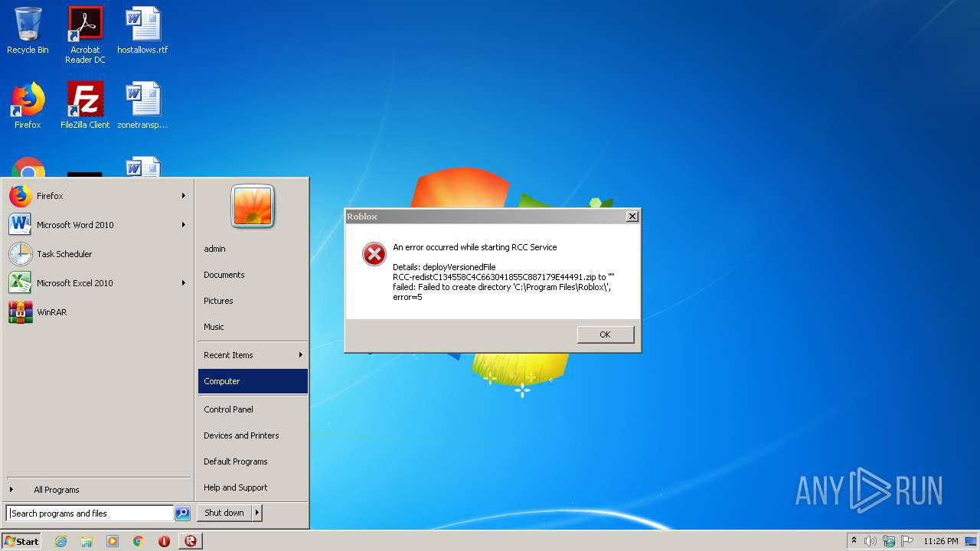Open the Recycle Bin desktop icon
The image size is (980, 551).
(x=28, y=31)
